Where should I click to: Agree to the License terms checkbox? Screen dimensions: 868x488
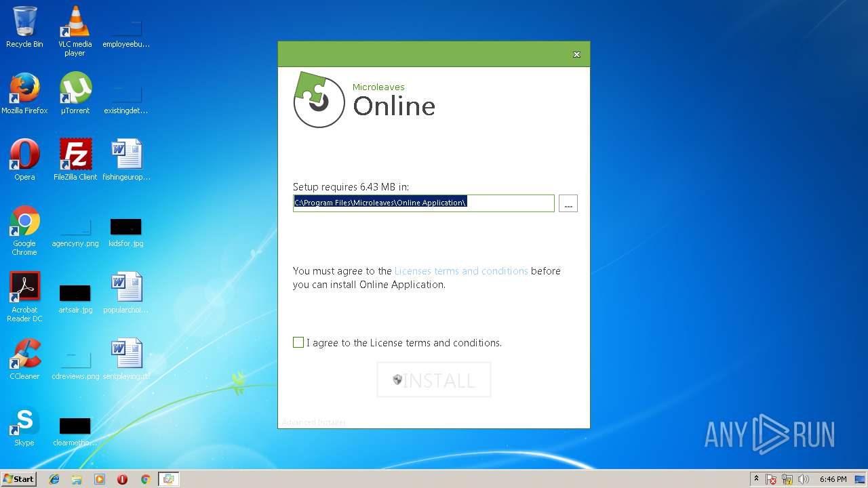(298, 342)
